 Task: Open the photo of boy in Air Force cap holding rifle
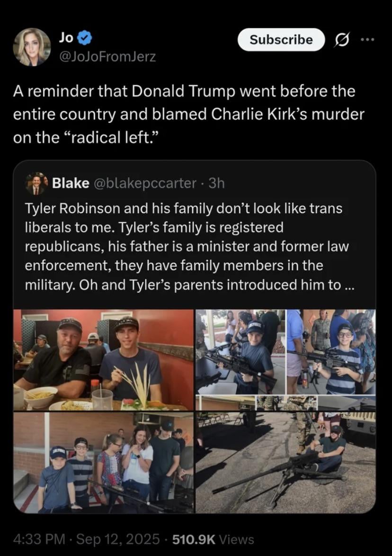[241, 352]
